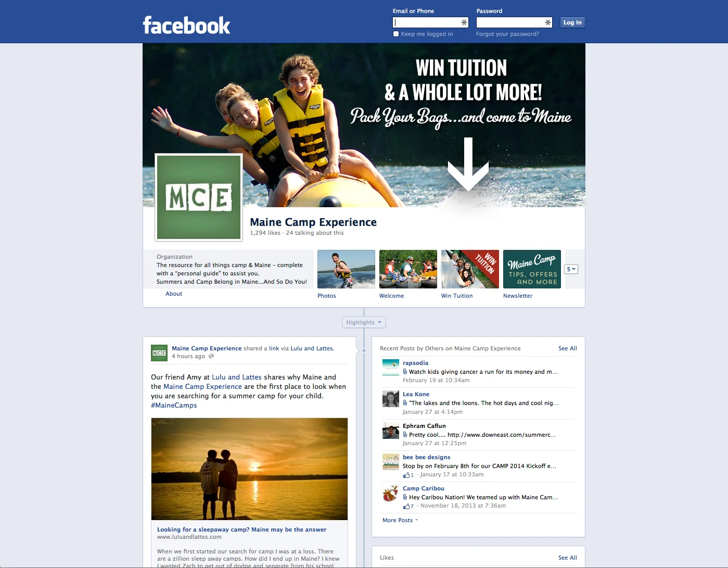This screenshot has height=568, width=728.
Task: Select the Newsletter label
Action: 518,296
